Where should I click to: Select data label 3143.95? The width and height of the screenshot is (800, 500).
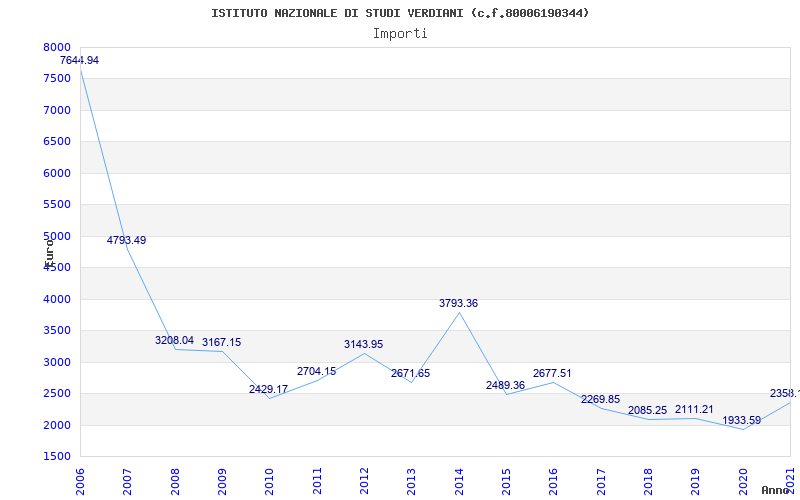click(x=363, y=344)
